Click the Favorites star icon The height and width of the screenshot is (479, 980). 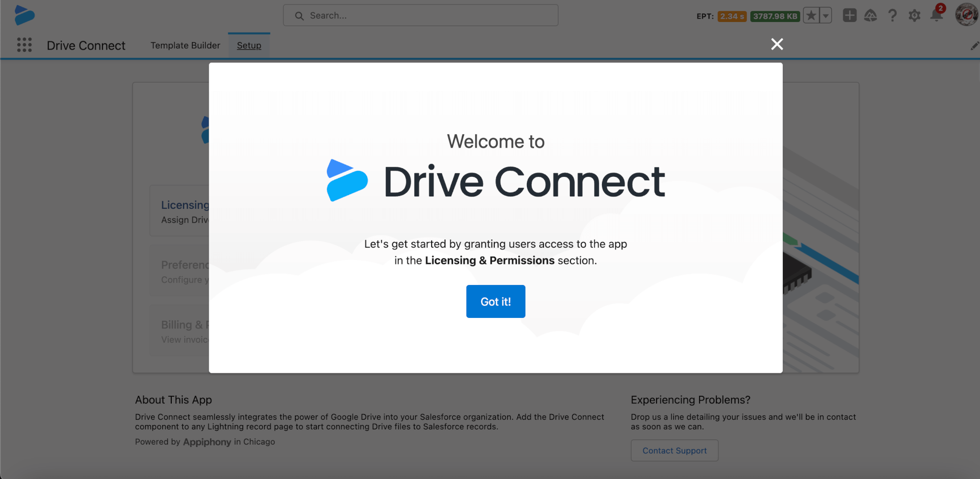tap(811, 16)
